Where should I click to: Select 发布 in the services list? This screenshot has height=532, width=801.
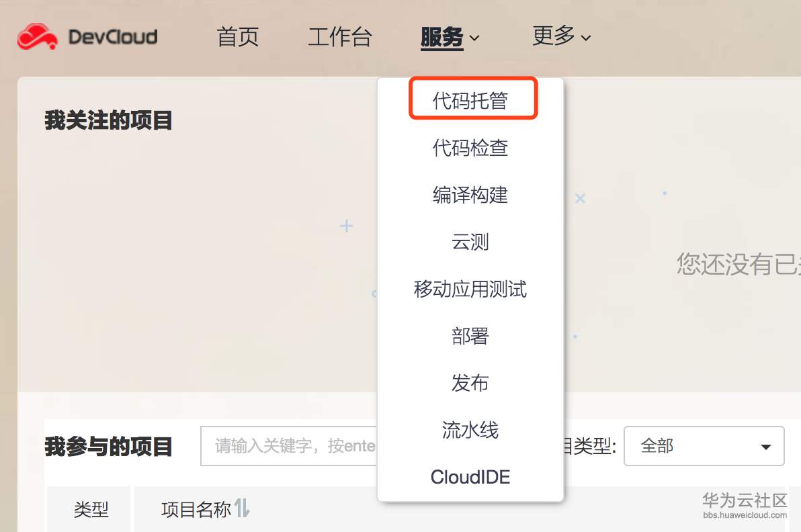tap(470, 383)
